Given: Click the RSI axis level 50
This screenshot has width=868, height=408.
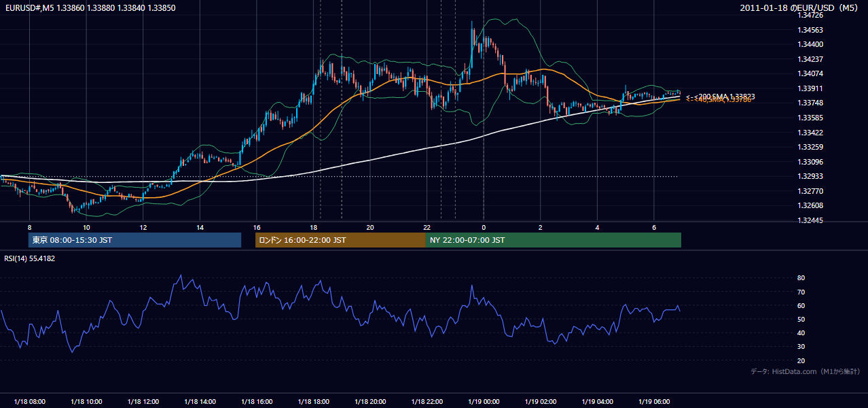Looking at the screenshot, I should [801, 319].
